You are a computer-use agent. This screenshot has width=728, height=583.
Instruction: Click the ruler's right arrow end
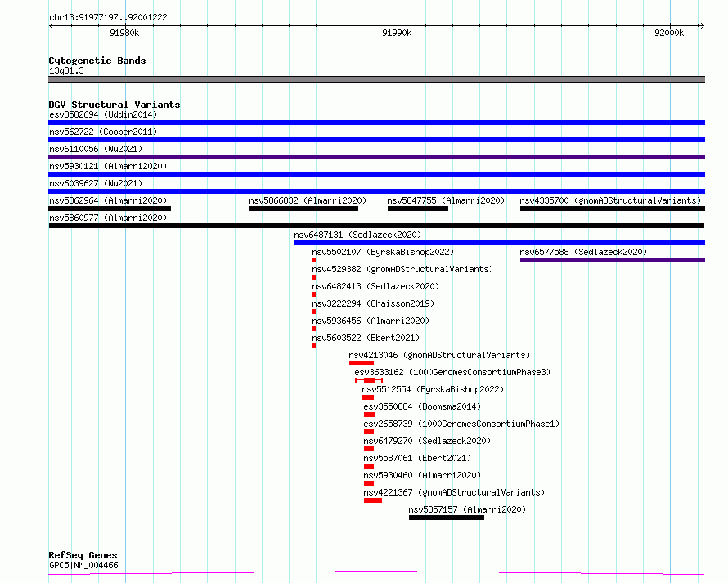pyautogui.click(x=702, y=25)
